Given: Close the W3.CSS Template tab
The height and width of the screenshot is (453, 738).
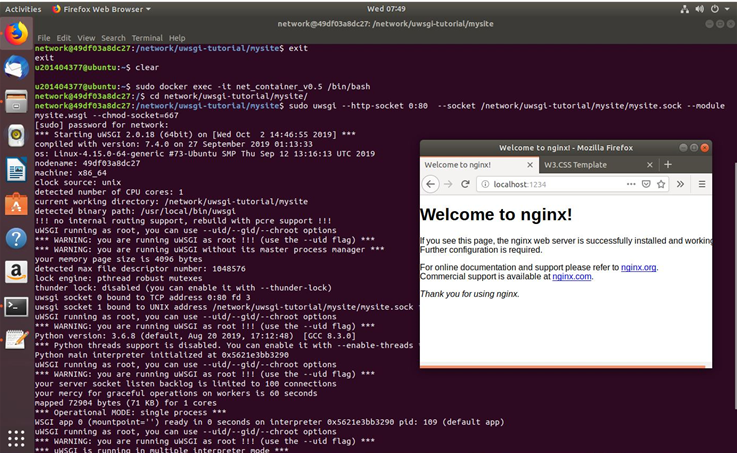Looking at the screenshot, I should 650,165.
